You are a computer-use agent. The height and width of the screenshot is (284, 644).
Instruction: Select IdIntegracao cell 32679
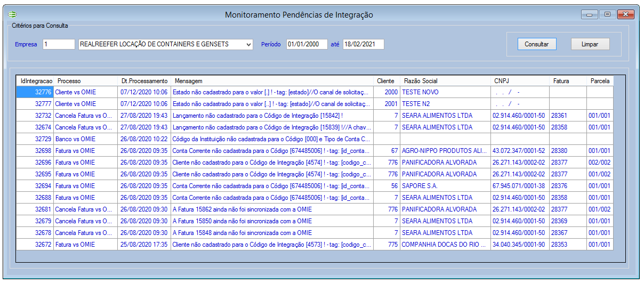pyautogui.click(x=35, y=221)
